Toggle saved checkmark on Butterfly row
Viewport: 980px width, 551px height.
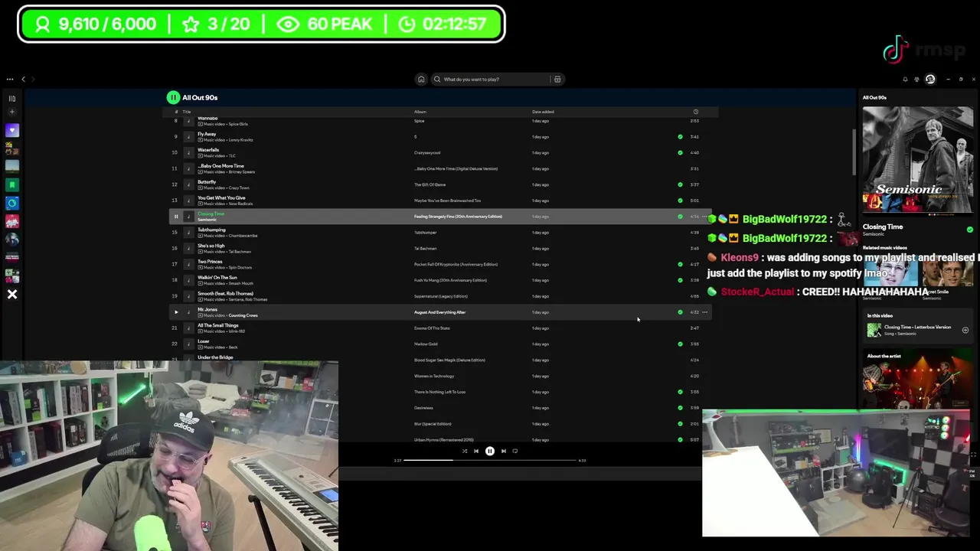pos(680,184)
